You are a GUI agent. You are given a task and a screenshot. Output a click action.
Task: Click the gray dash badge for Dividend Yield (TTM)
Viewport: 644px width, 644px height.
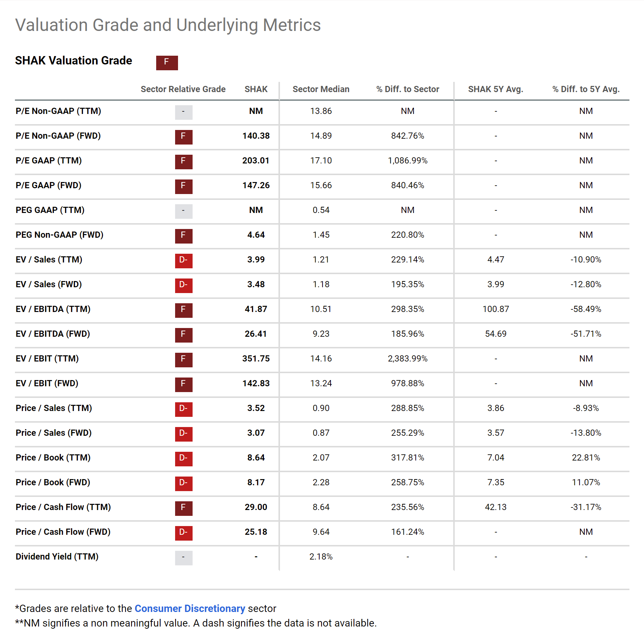(x=183, y=558)
